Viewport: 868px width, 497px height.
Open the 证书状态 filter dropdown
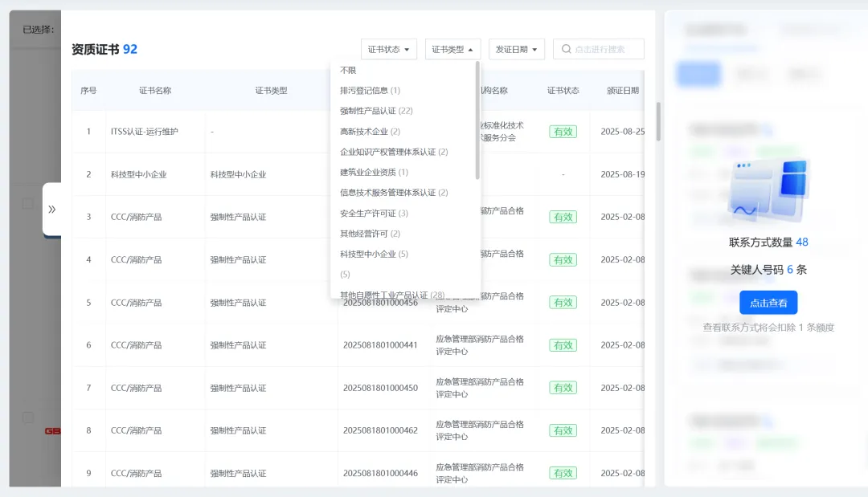388,49
